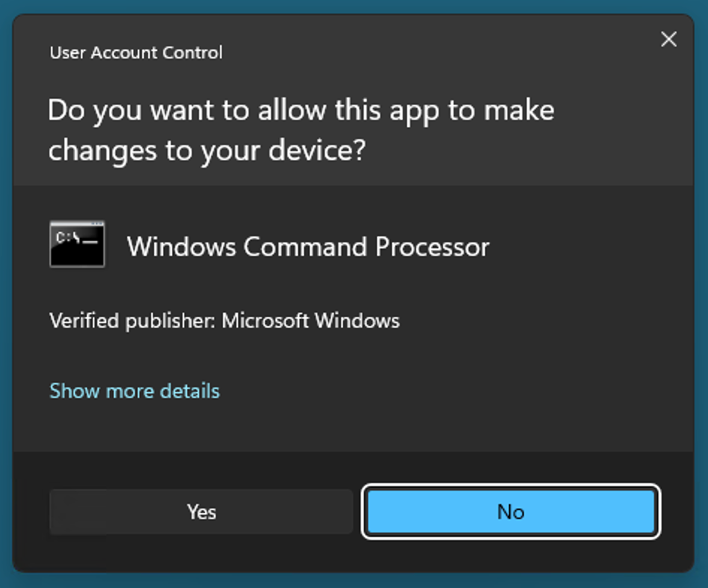Reveal additional details about this prompt
708x588 pixels.
135,391
